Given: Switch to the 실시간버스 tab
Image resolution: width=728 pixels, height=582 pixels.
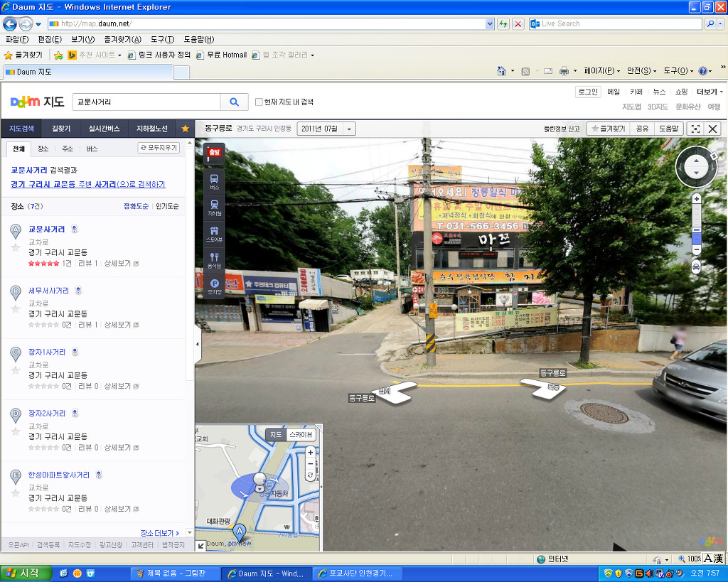Looking at the screenshot, I should [x=104, y=129].
